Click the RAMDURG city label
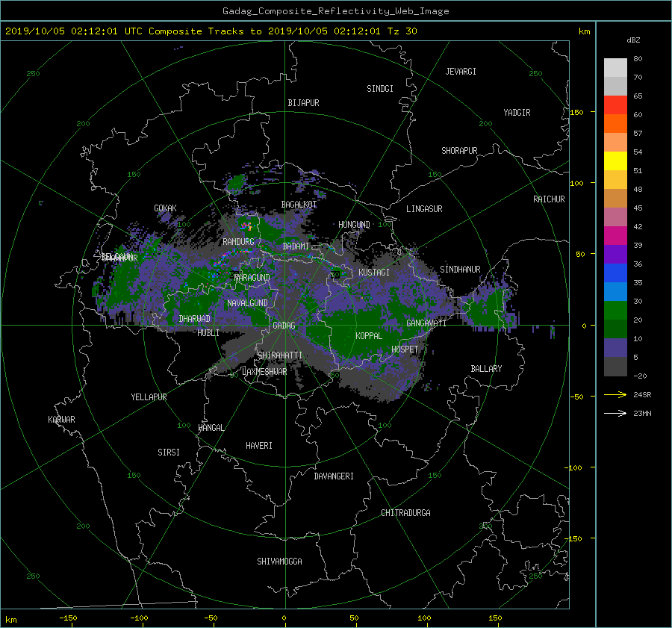The image size is (672, 628). pyautogui.click(x=238, y=242)
